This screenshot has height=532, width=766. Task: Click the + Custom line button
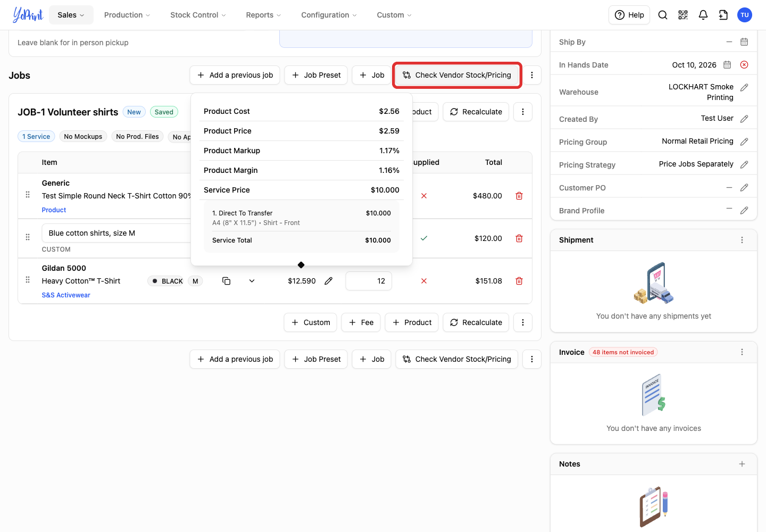[311, 322]
